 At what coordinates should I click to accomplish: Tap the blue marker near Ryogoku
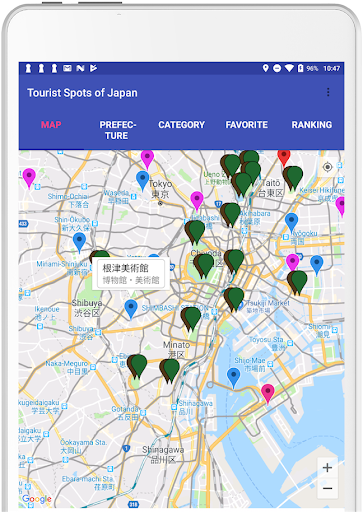pyautogui.click(x=291, y=222)
